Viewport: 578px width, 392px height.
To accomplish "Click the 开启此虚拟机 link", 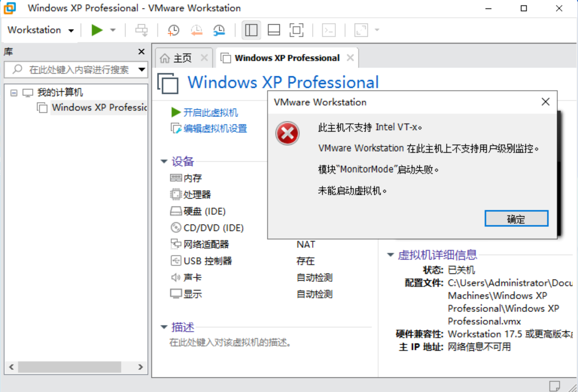I will 211,112.
